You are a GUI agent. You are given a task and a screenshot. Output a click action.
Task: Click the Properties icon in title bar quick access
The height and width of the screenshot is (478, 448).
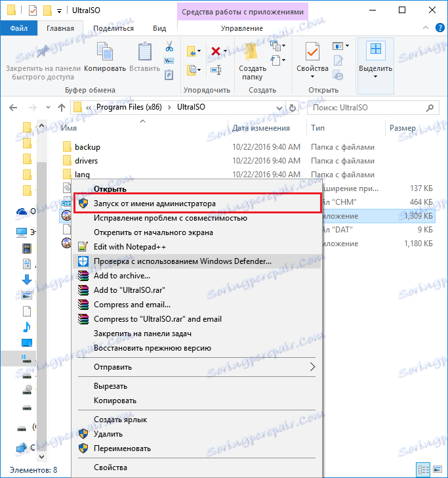(33, 11)
